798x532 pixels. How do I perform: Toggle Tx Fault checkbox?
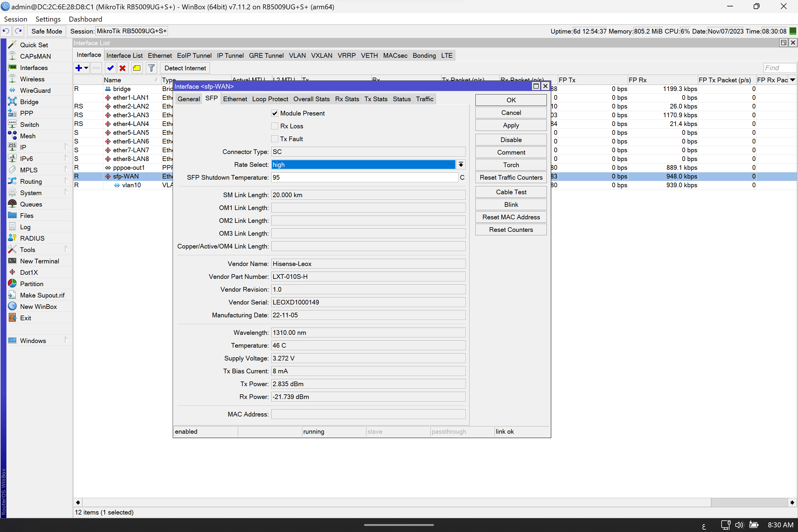[x=275, y=139]
